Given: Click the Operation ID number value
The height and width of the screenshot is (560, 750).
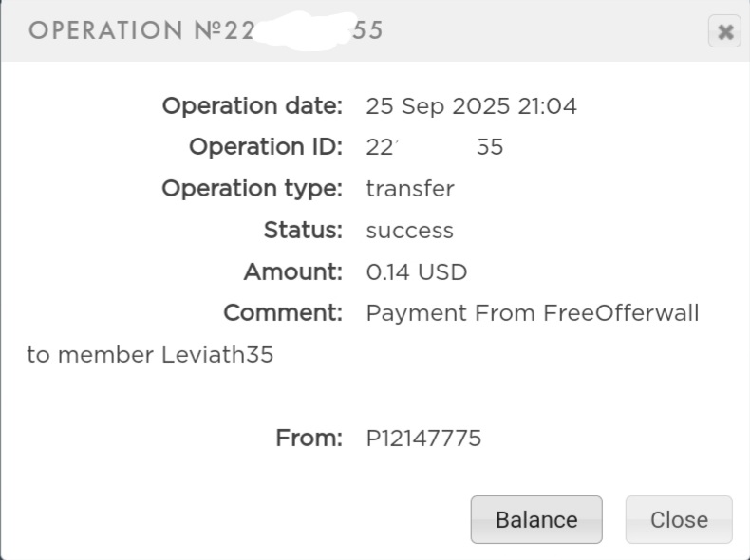Looking at the screenshot, I should (x=434, y=147).
